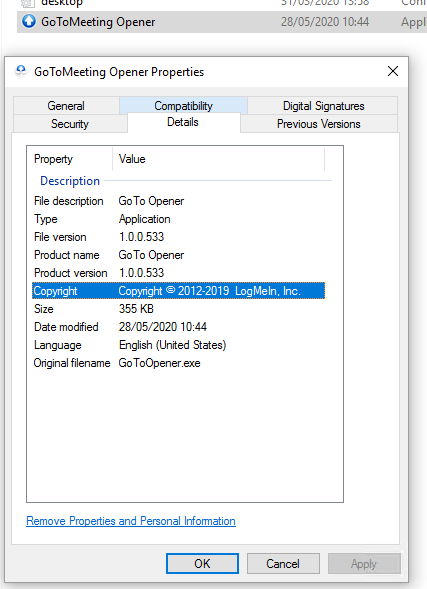427x589 pixels.
Task: Close the GoToMeeting Opener Properties dialog
Action: click(393, 71)
